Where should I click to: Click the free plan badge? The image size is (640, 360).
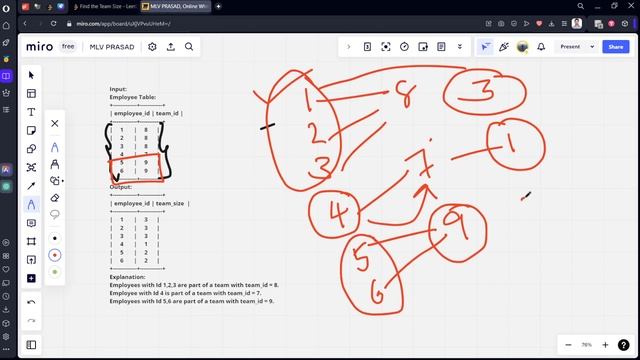68,47
